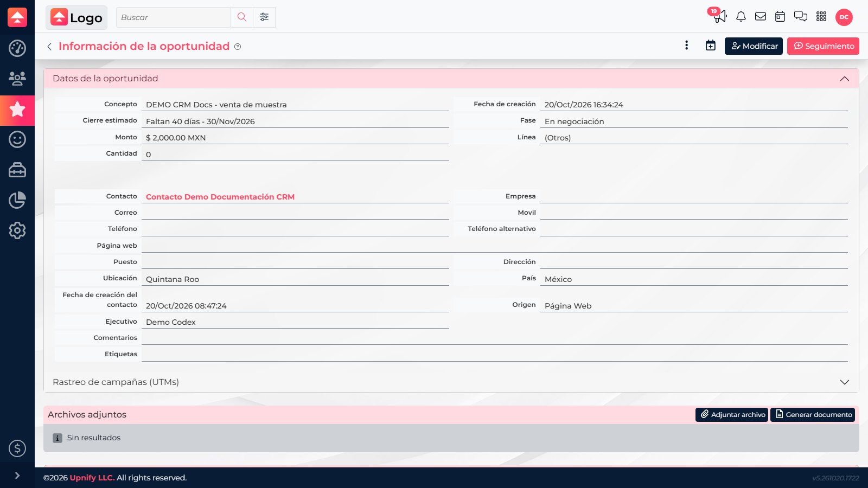Screen dimensions: 868x488
Task: Go back using the left chevron
Action: pyautogui.click(x=49, y=47)
